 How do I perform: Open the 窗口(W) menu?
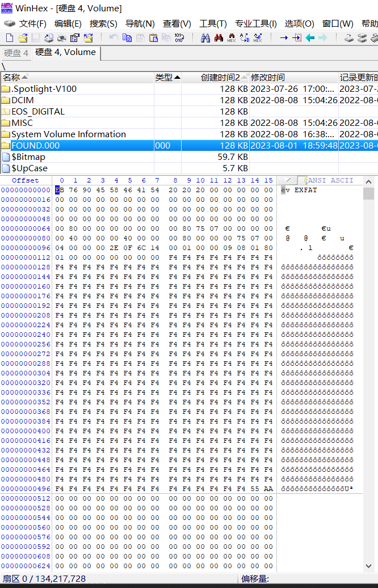(x=338, y=24)
